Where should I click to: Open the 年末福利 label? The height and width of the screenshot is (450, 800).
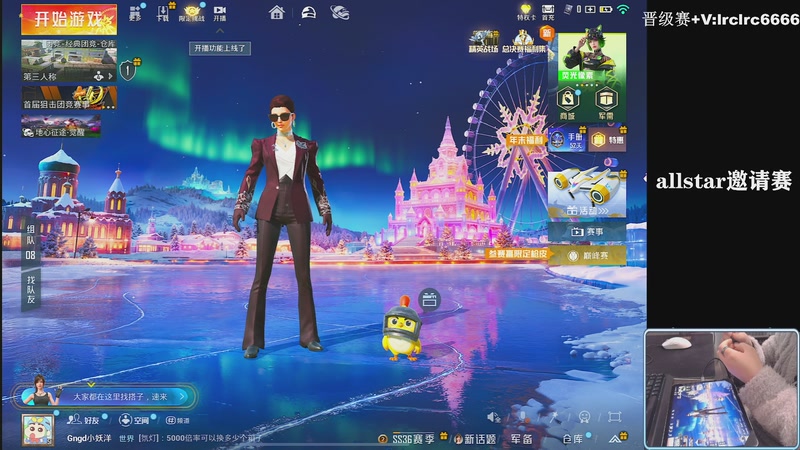coord(525,139)
